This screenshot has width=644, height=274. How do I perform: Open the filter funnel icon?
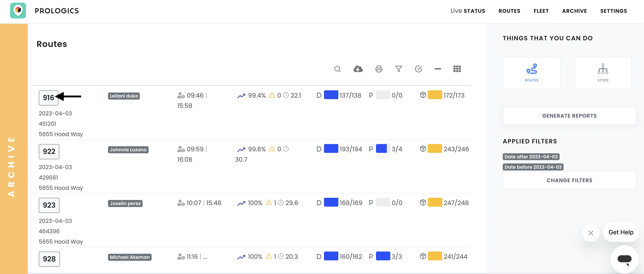tap(398, 69)
